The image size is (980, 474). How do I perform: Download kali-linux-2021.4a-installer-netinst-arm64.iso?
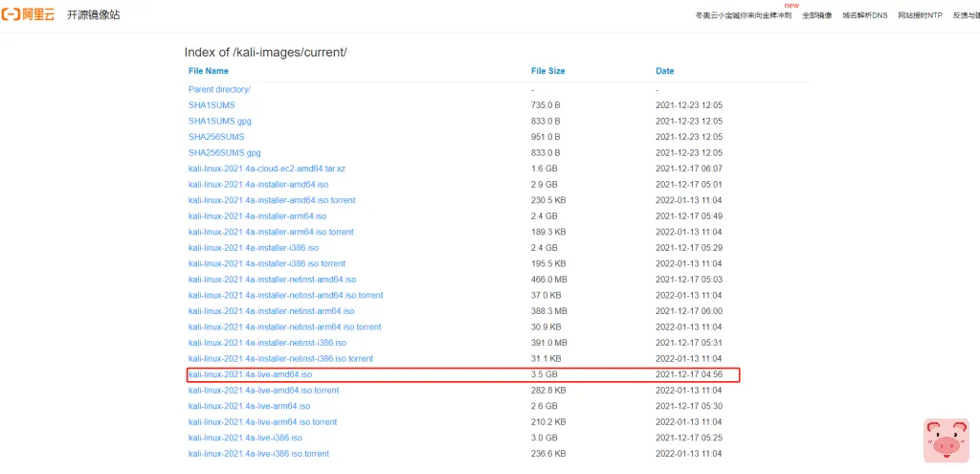[271, 311]
